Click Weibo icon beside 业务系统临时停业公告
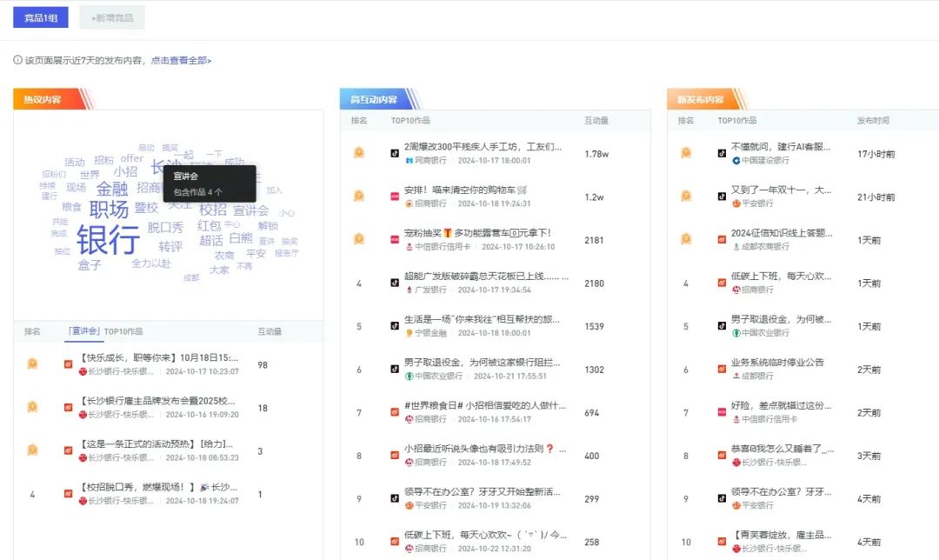The height and width of the screenshot is (560, 939). tap(722, 369)
